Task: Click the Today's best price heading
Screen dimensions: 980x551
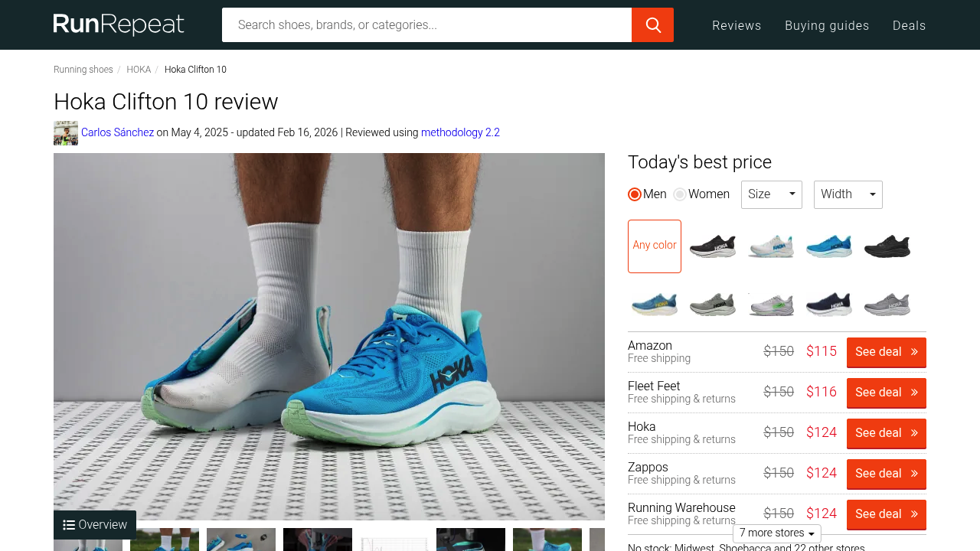Action: coord(700,162)
